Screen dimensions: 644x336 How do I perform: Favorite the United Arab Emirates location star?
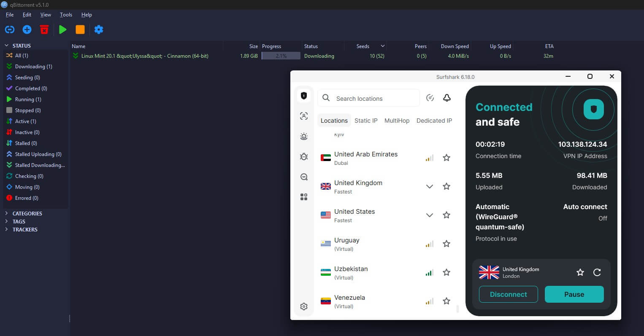point(446,158)
